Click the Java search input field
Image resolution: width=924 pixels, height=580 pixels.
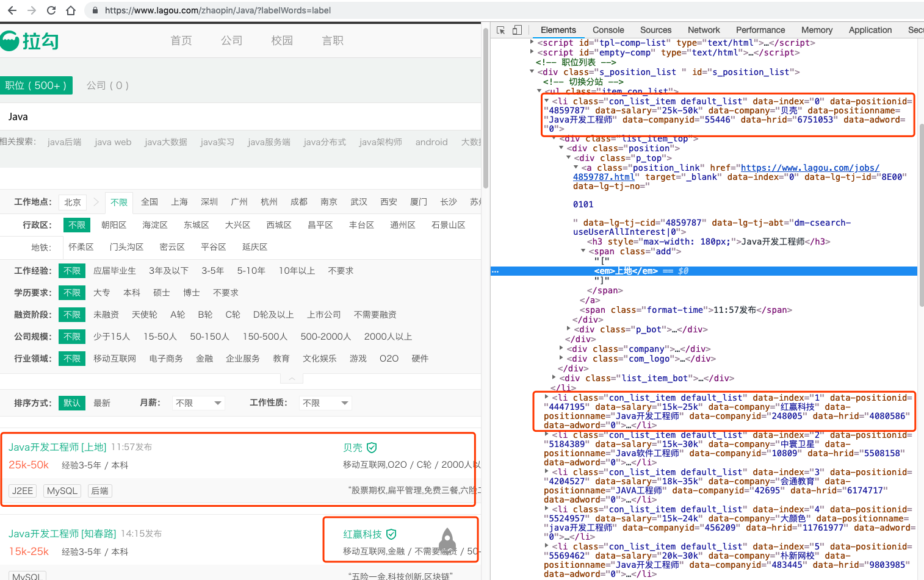240,116
